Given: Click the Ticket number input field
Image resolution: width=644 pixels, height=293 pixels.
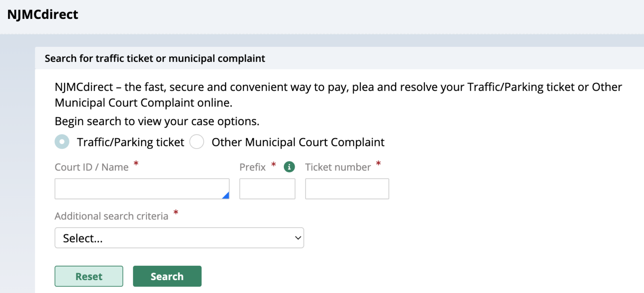Looking at the screenshot, I should (347, 189).
